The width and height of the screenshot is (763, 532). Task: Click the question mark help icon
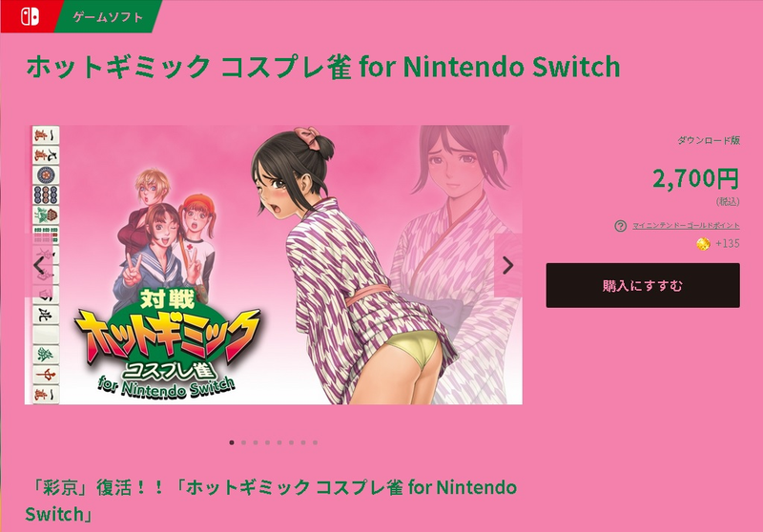click(x=621, y=226)
